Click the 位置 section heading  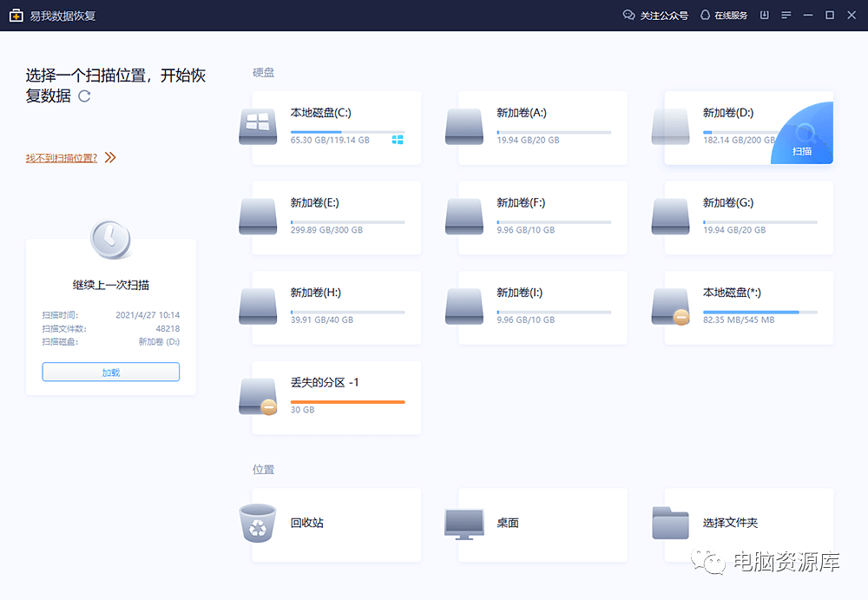pyautogui.click(x=264, y=469)
